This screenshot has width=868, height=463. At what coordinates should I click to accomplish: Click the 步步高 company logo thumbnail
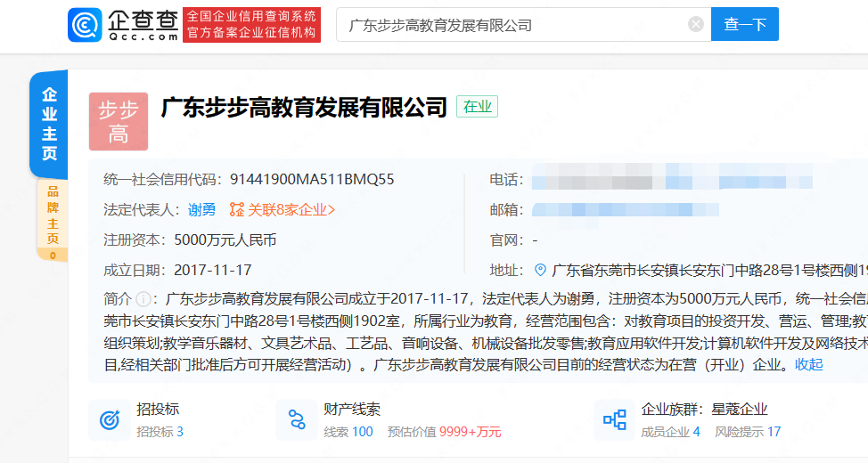pyautogui.click(x=119, y=122)
